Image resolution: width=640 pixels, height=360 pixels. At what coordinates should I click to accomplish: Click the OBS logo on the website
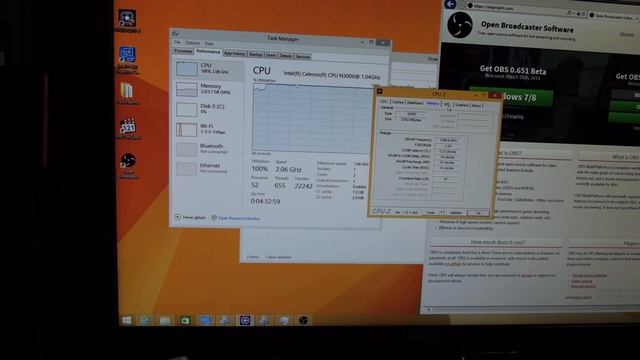click(x=460, y=25)
